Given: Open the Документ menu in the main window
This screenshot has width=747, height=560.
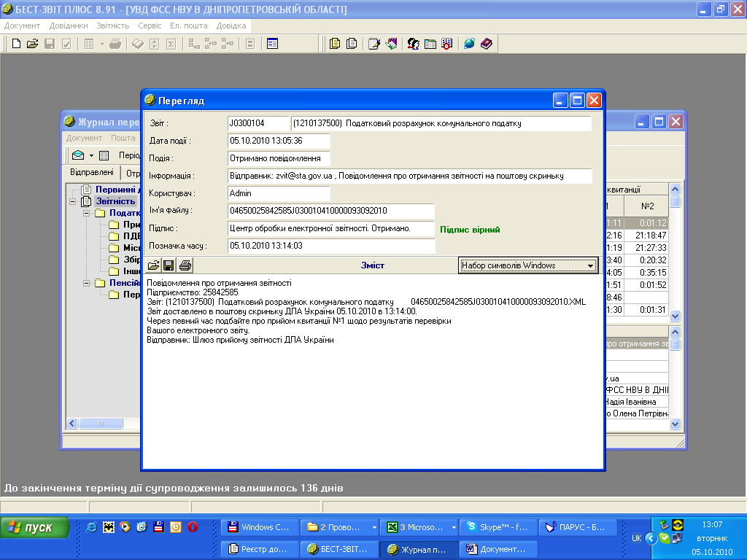Looking at the screenshot, I should pos(22,26).
